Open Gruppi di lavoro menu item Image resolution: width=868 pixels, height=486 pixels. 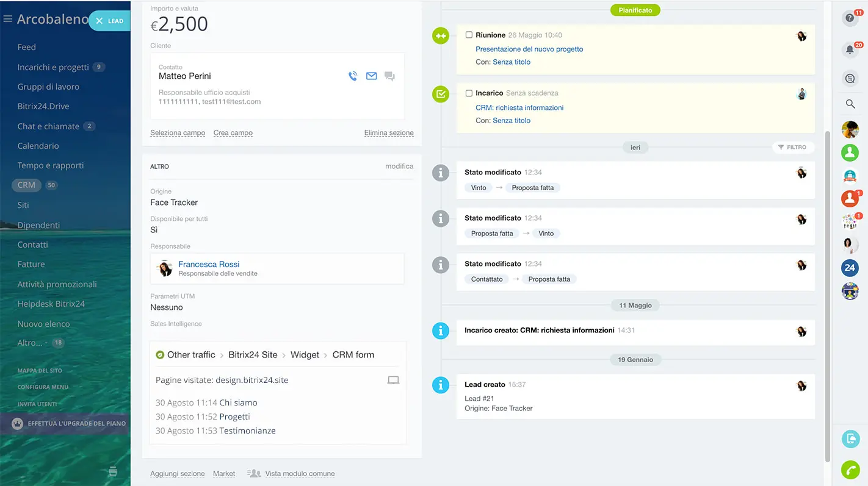tap(48, 87)
